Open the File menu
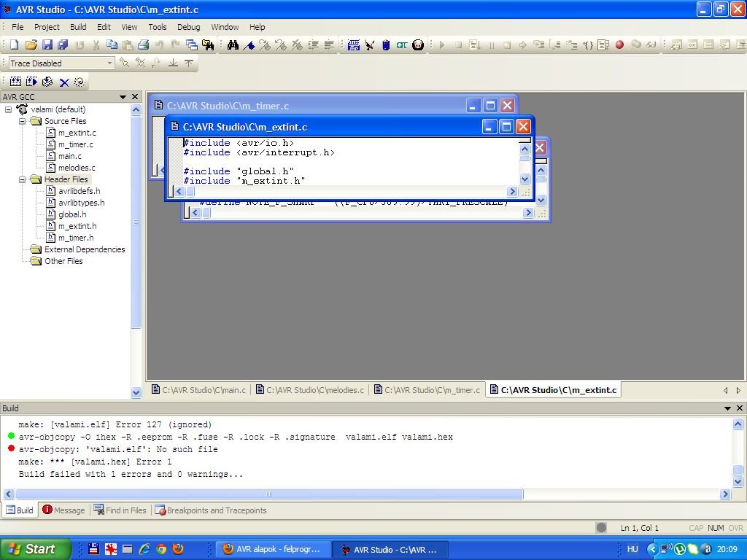 [x=18, y=27]
